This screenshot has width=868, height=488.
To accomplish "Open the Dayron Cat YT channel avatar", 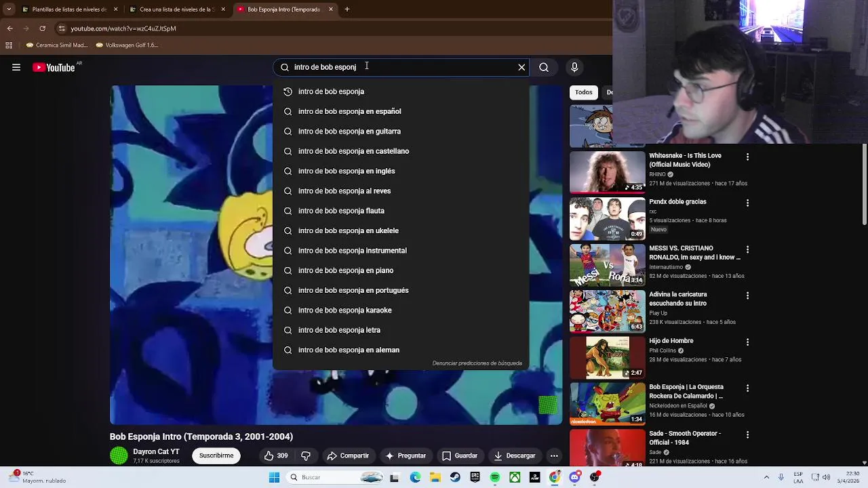I will [119, 455].
